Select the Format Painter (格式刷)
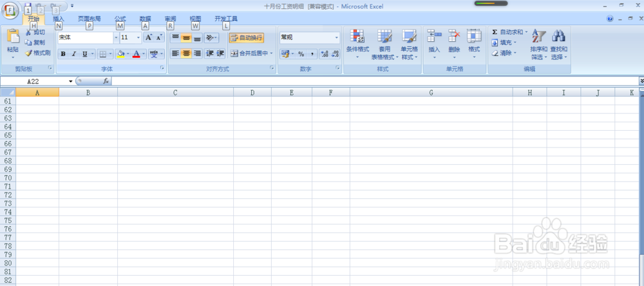The height and width of the screenshot is (286, 644). [x=37, y=53]
